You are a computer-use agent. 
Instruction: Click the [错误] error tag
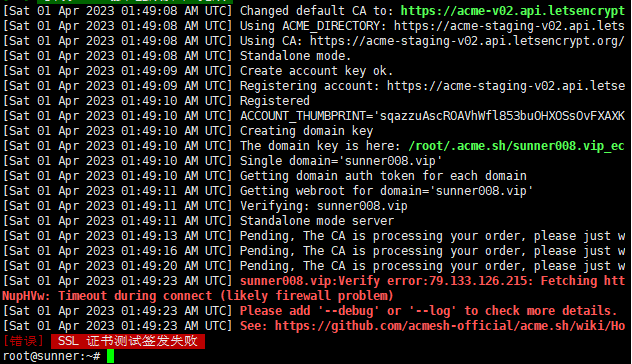pyautogui.click(x=23, y=341)
